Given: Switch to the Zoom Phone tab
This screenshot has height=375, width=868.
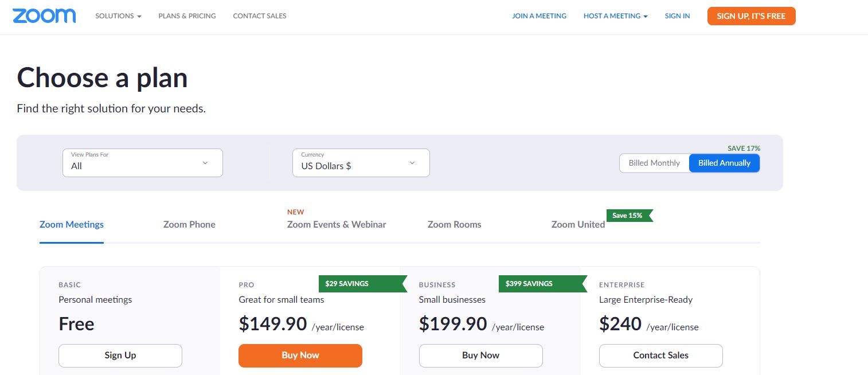Looking at the screenshot, I should pos(189,224).
